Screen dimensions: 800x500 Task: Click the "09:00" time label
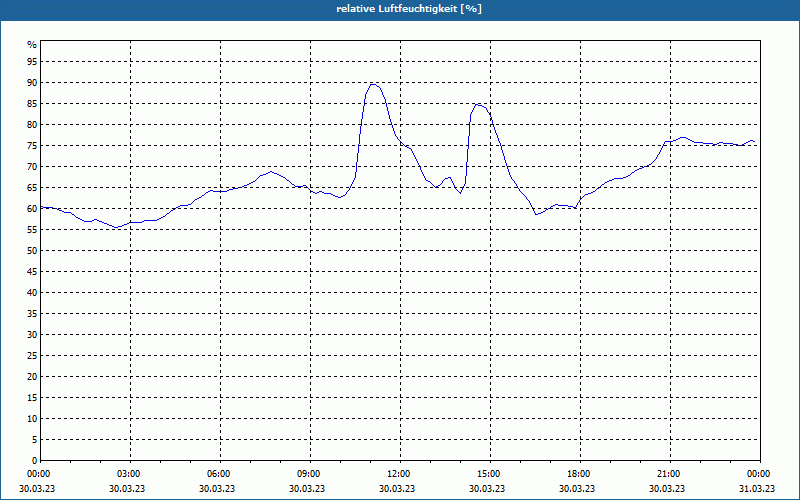[308, 474]
